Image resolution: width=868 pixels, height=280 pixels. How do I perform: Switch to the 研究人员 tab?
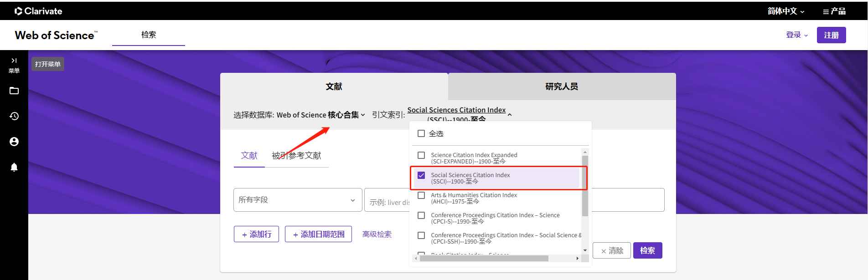(562, 87)
